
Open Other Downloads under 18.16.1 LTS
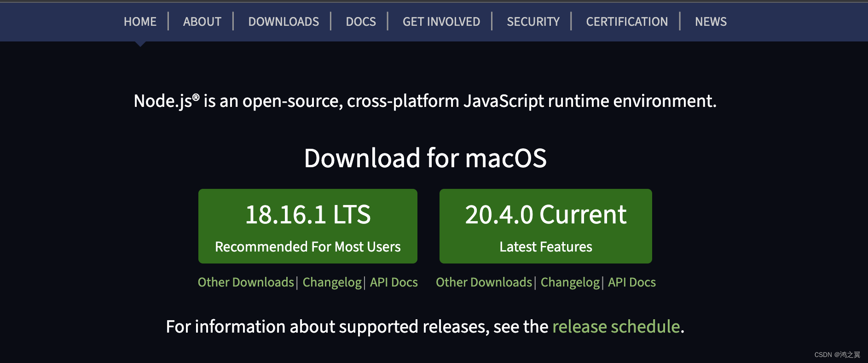[x=246, y=282]
